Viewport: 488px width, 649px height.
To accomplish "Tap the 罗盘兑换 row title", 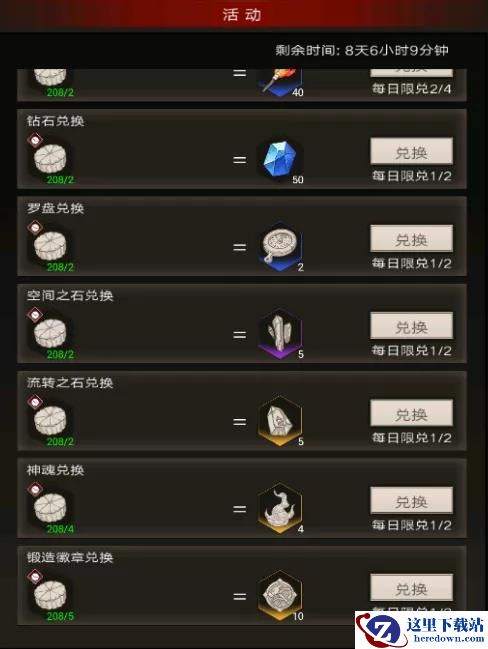I will click(x=55, y=208).
